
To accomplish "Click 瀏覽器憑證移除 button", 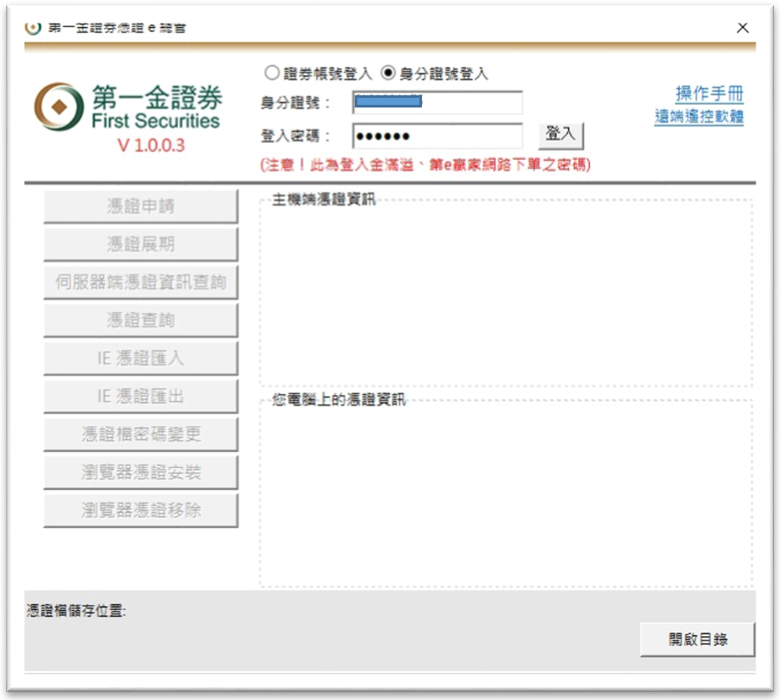I will (x=141, y=510).
